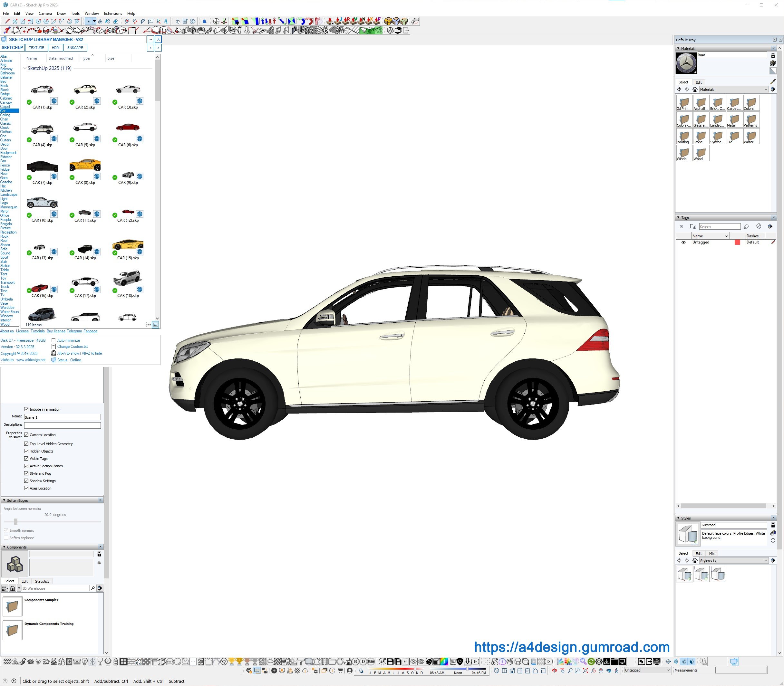Click the Add Tag plus icon

pos(681,227)
